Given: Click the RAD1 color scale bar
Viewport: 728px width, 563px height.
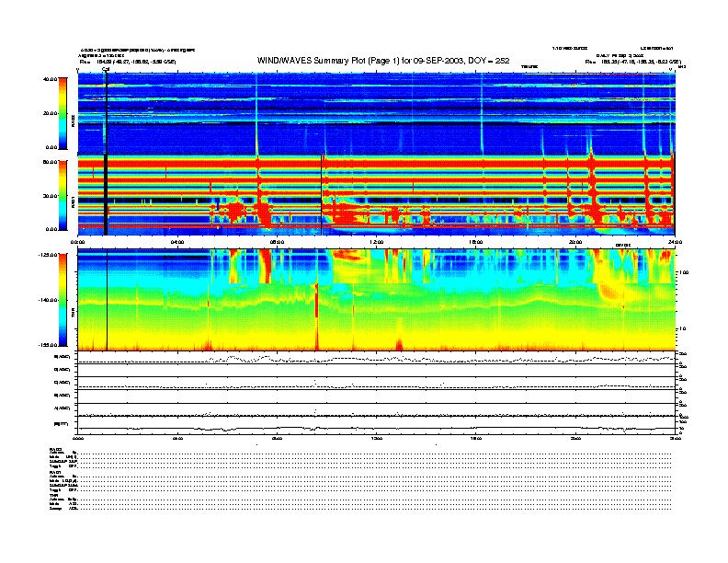Looking at the screenshot, I should tap(63, 195).
